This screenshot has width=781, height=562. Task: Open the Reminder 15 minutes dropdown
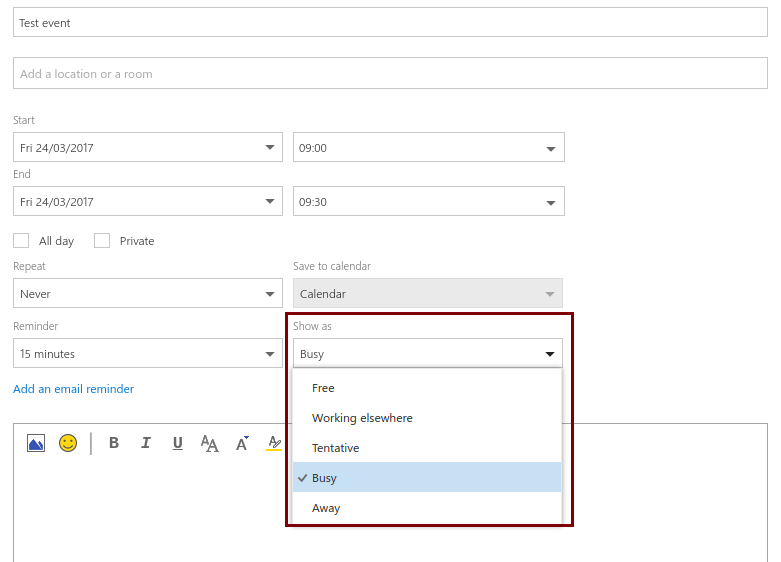click(x=269, y=354)
